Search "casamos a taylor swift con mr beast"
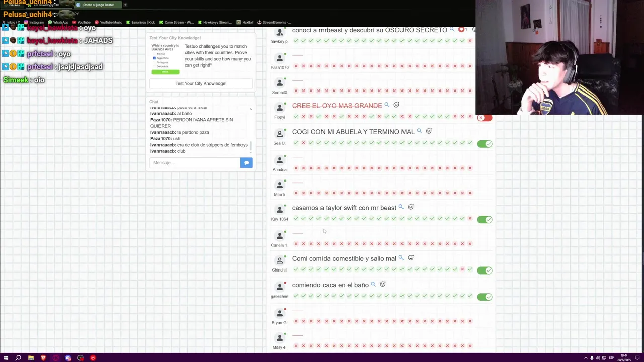The width and height of the screenshot is (644, 362). [x=401, y=207]
